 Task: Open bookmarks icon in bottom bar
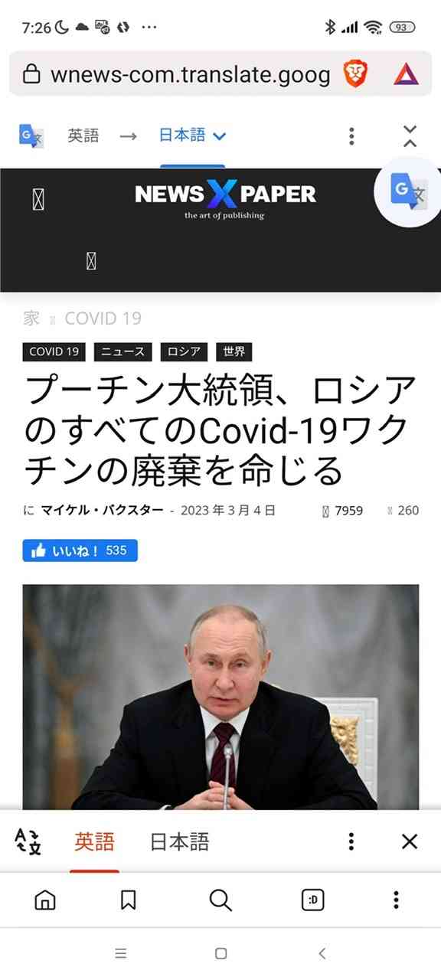[x=129, y=900]
